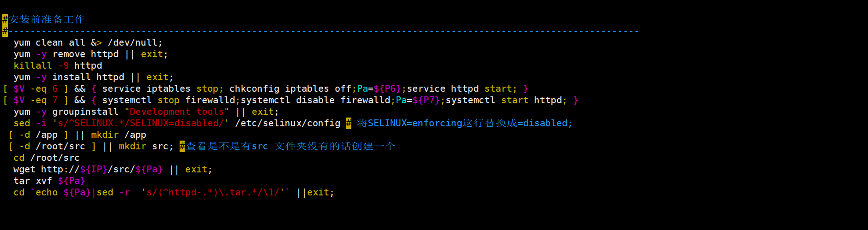Click the groupinstall keyword
868x230 pixels.
tap(85, 112)
